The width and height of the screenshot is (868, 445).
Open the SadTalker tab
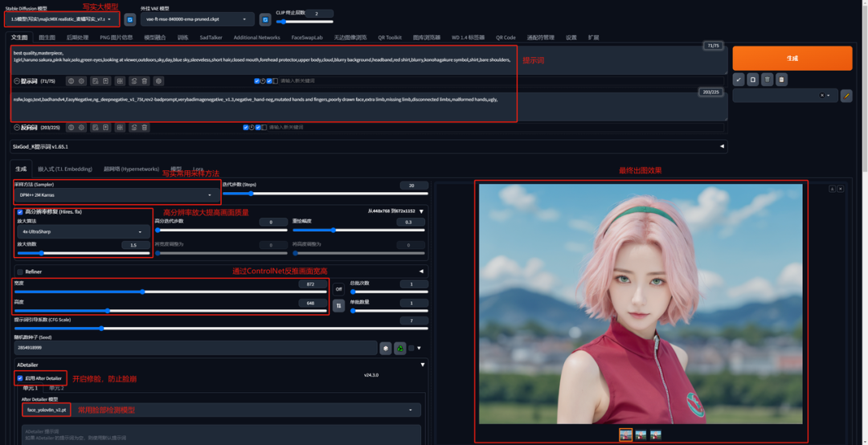click(211, 38)
